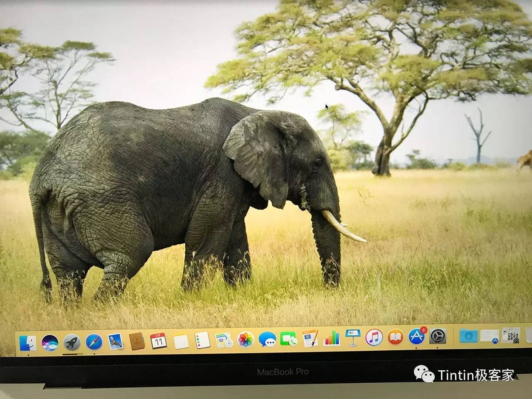532x399 pixels.
Task: Launch FaceTime from the Dock
Action: click(x=288, y=339)
